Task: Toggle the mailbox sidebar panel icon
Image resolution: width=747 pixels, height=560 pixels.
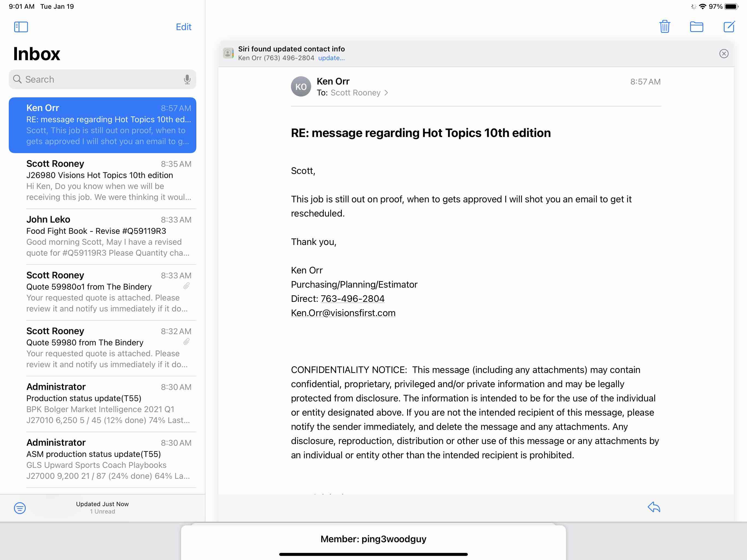Action: pos(21,27)
